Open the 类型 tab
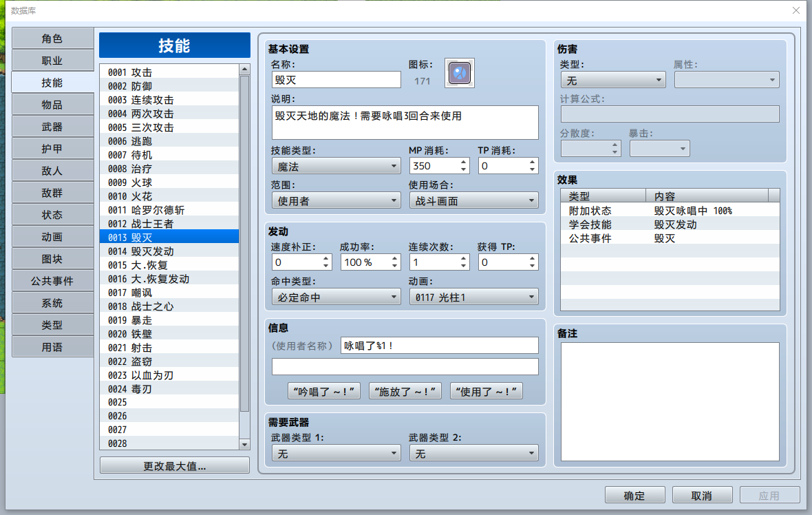Image resolution: width=812 pixels, height=515 pixels. (52, 325)
